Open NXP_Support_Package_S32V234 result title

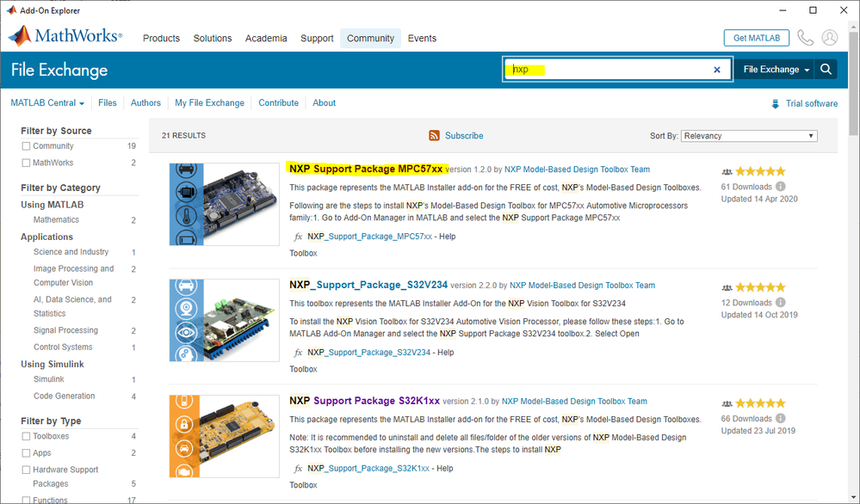368,285
